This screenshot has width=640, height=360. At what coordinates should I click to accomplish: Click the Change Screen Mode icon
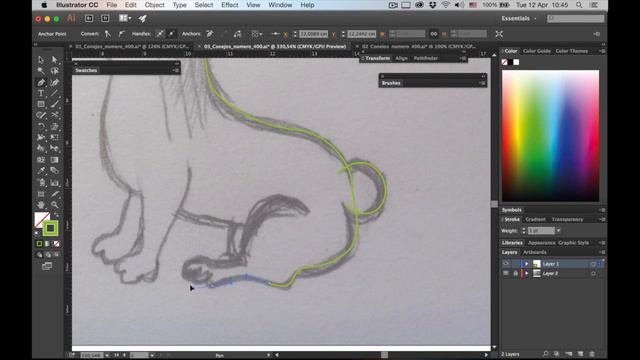[x=47, y=266]
